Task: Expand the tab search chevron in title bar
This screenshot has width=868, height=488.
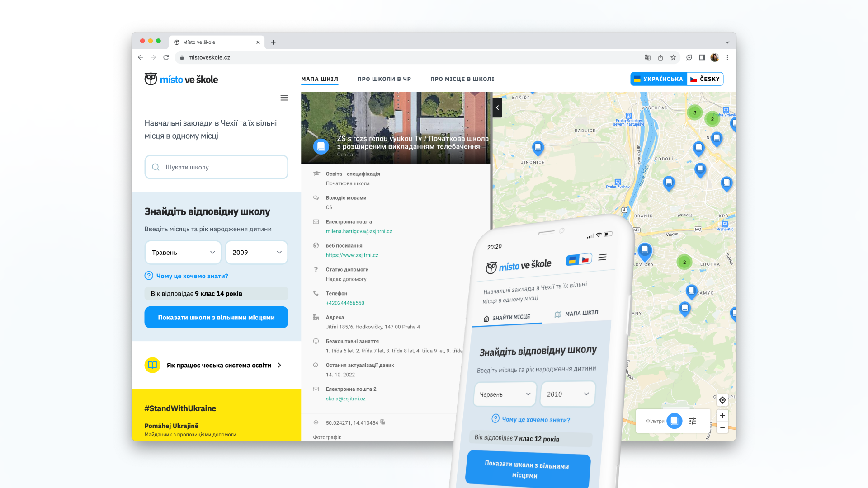Action: point(727,42)
